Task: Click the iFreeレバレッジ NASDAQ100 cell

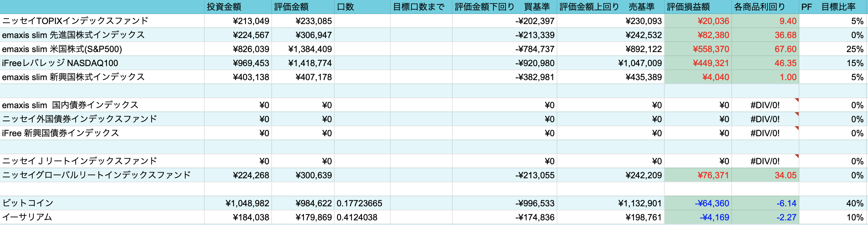Action: coord(102,63)
